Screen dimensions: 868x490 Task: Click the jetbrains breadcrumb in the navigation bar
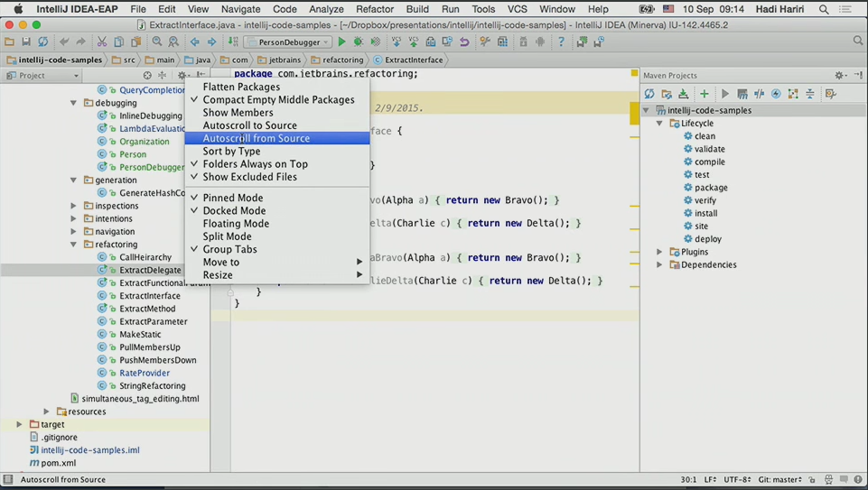pos(284,60)
